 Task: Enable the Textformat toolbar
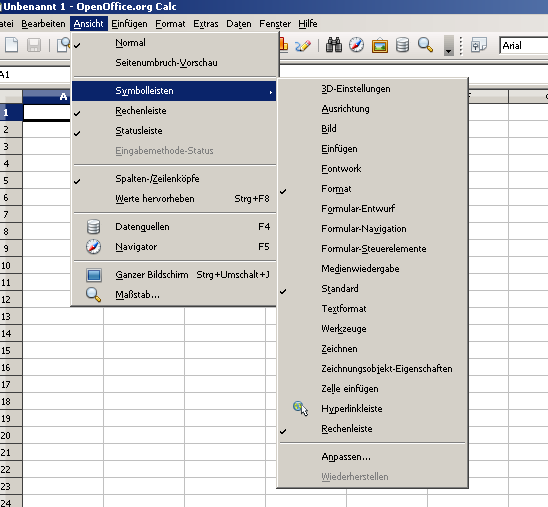tap(372, 309)
